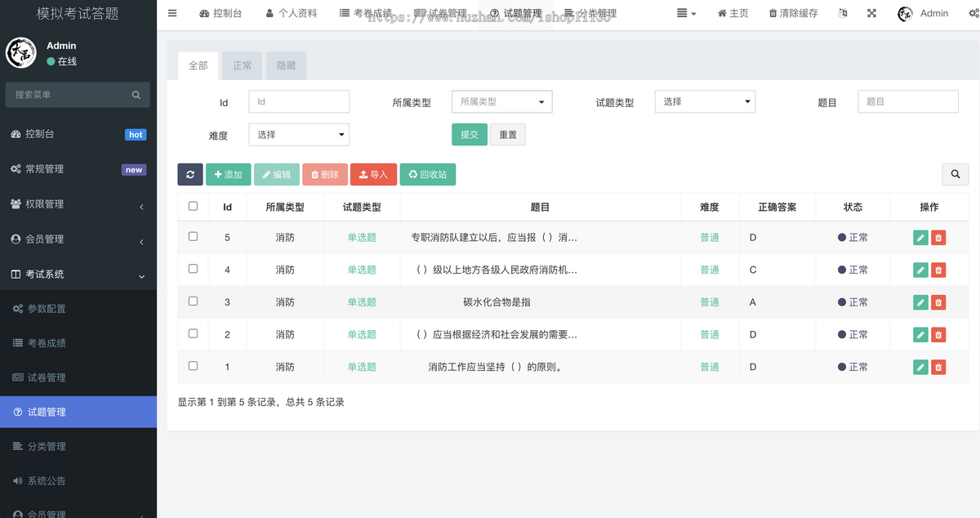Viewport: 980px width, 518px height.
Task: Open 控制台 tab in top navigation
Action: [x=220, y=13]
